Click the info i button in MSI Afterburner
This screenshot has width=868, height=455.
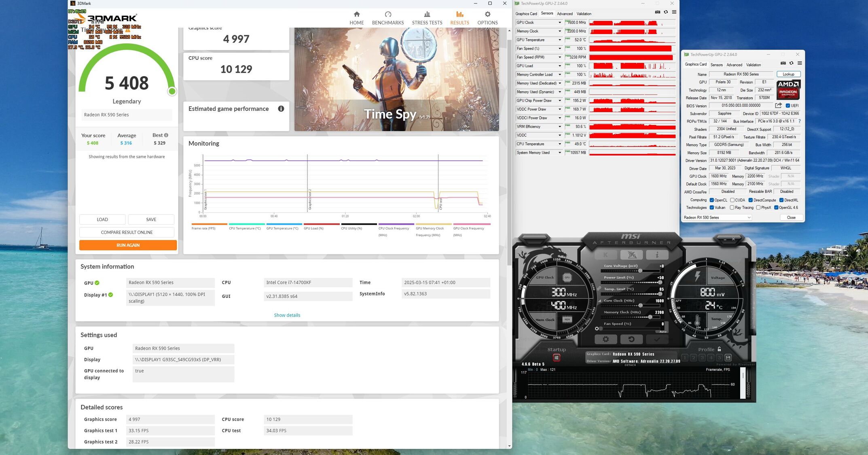(x=657, y=255)
